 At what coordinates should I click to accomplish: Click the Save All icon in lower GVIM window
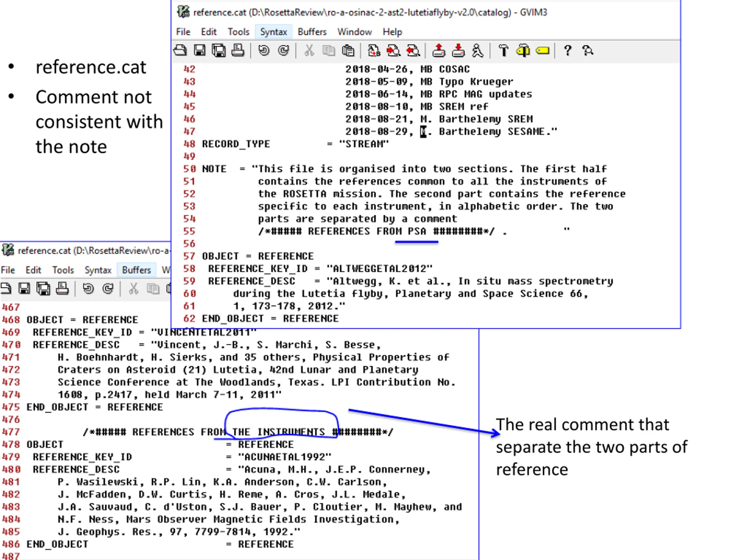(43, 289)
